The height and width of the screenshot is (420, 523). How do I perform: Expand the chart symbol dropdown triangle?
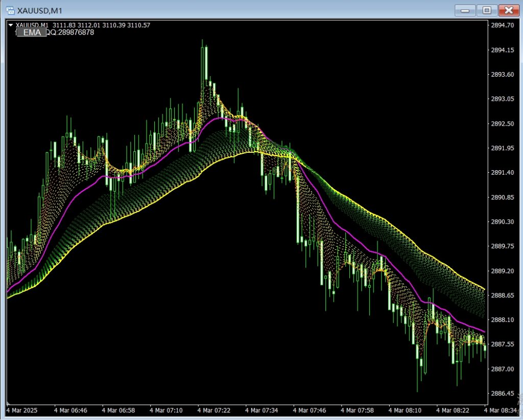click(11, 25)
